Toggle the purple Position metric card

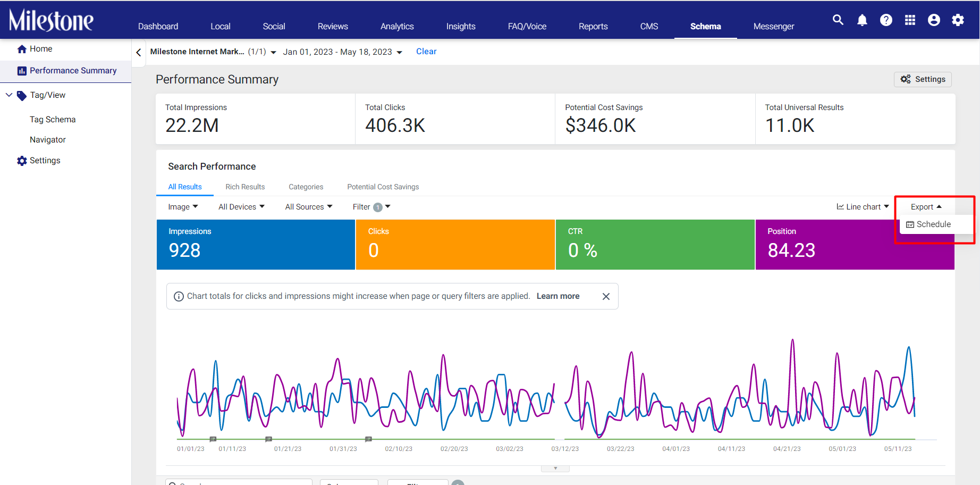(855, 245)
